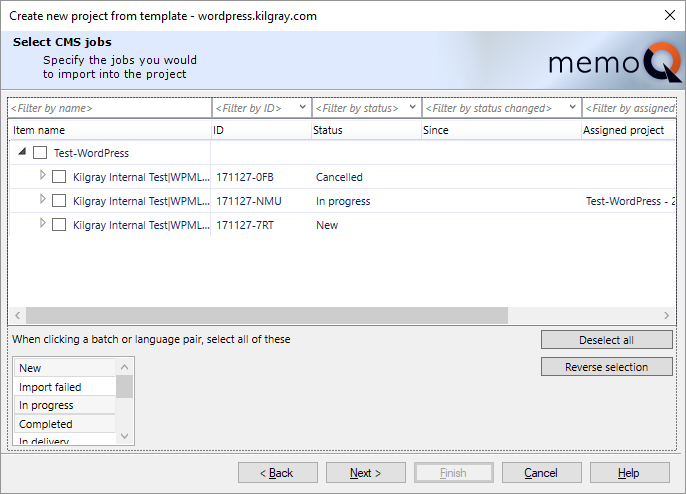This screenshot has width=686, height=494.
Task: Select In progress in the status list
Action: tap(65, 405)
